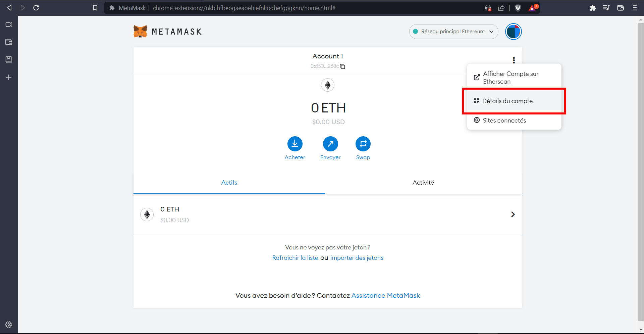Click the browser forward arrow
Screen dimensions: 644x334
click(x=23, y=8)
